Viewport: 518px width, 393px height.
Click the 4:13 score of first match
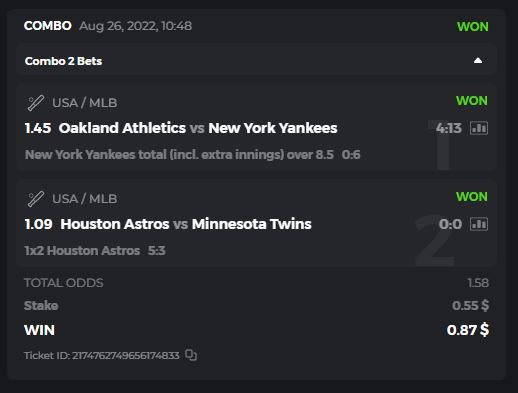[x=449, y=128]
